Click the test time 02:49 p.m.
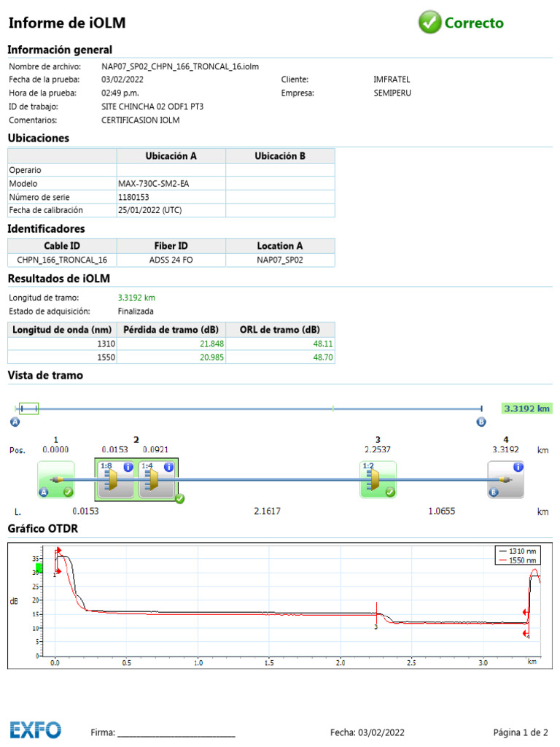560x747 pixels. pyautogui.click(x=120, y=93)
